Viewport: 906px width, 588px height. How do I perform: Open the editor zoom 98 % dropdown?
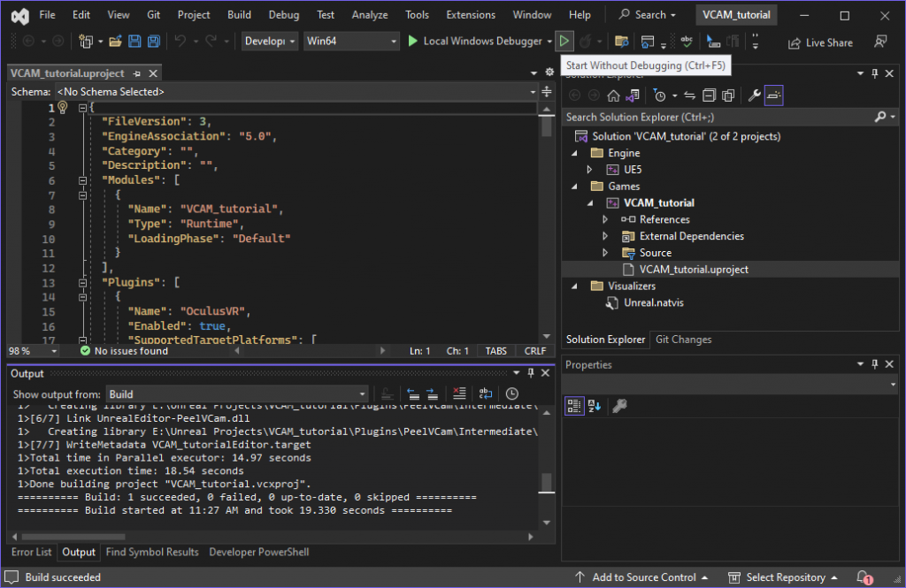coord(33,351)
